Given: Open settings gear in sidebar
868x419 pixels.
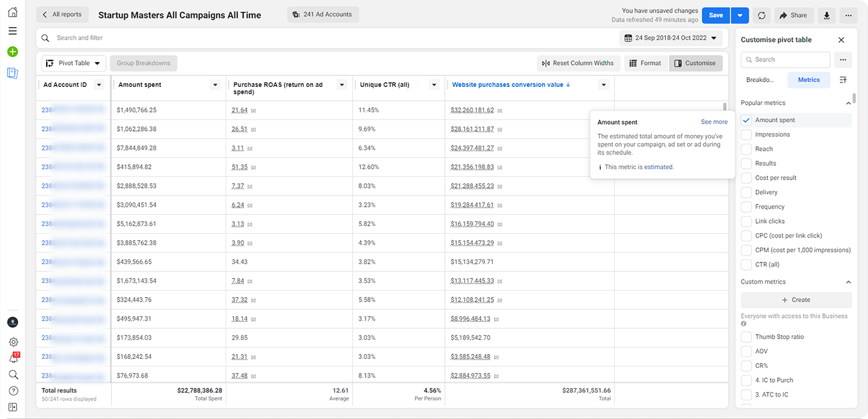Looking at the screenshot, I should click(13, 342).
